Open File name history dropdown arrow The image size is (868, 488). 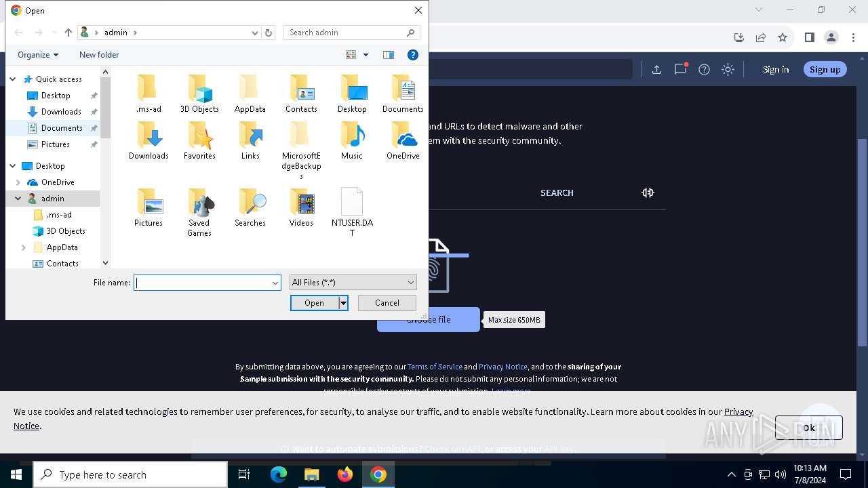click(275, 283)
